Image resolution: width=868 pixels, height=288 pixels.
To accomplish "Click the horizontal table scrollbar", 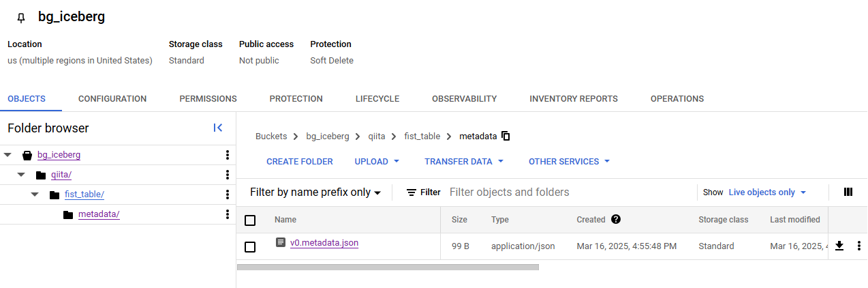I will [388, 267].
